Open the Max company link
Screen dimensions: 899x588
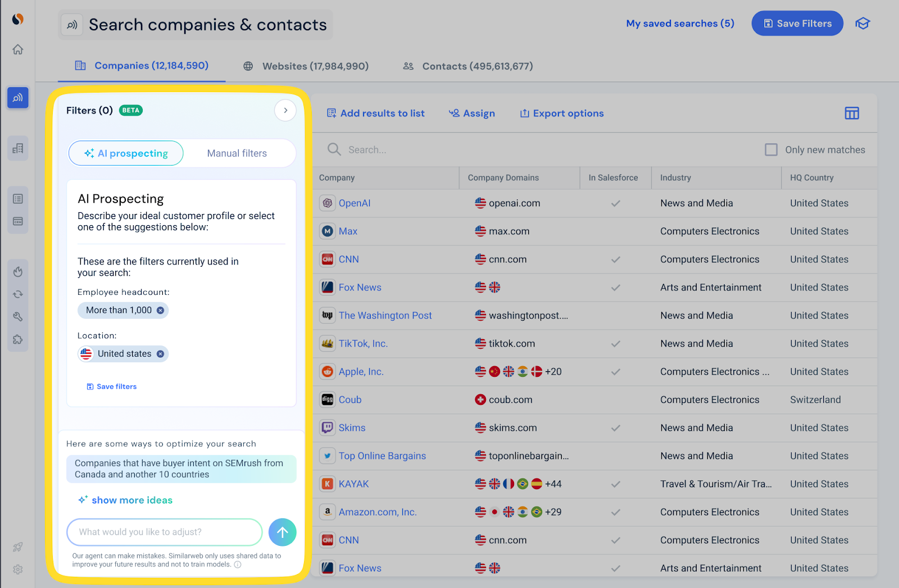[348, 231]
